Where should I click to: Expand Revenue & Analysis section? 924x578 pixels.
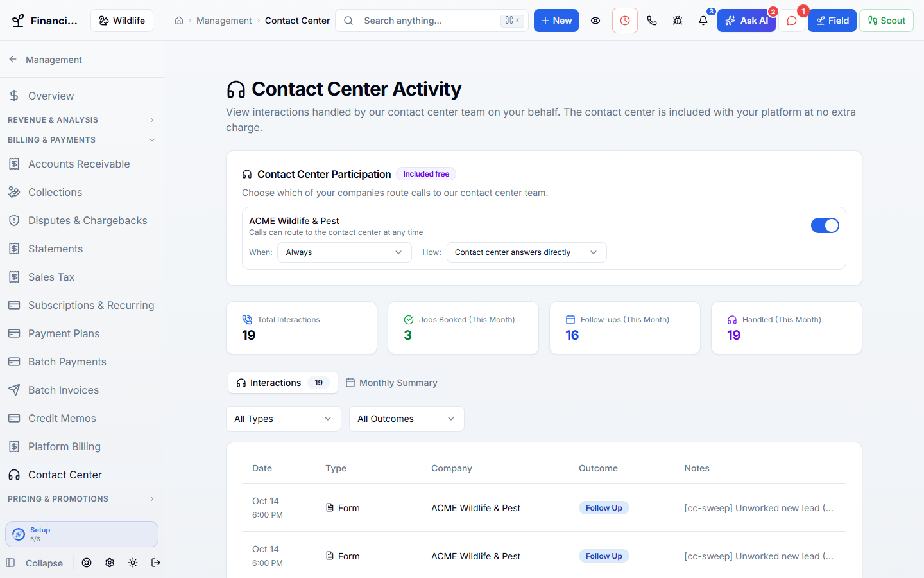(81, 120)
